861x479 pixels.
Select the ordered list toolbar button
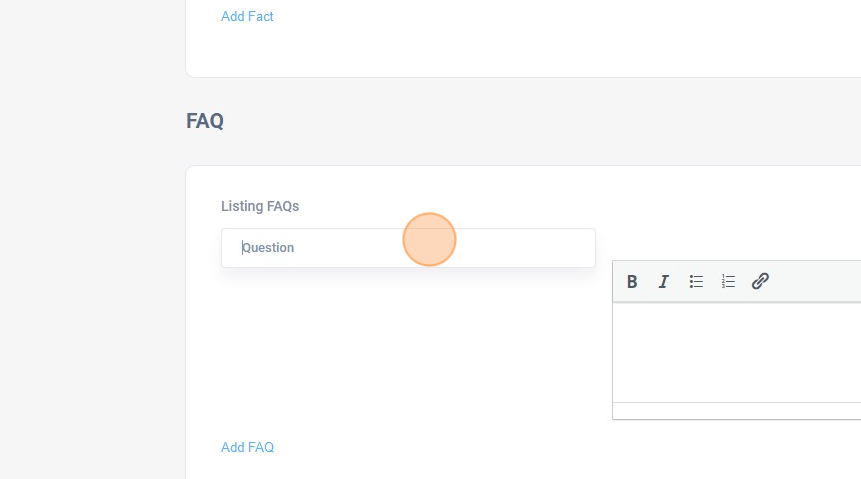click(728, 282)
